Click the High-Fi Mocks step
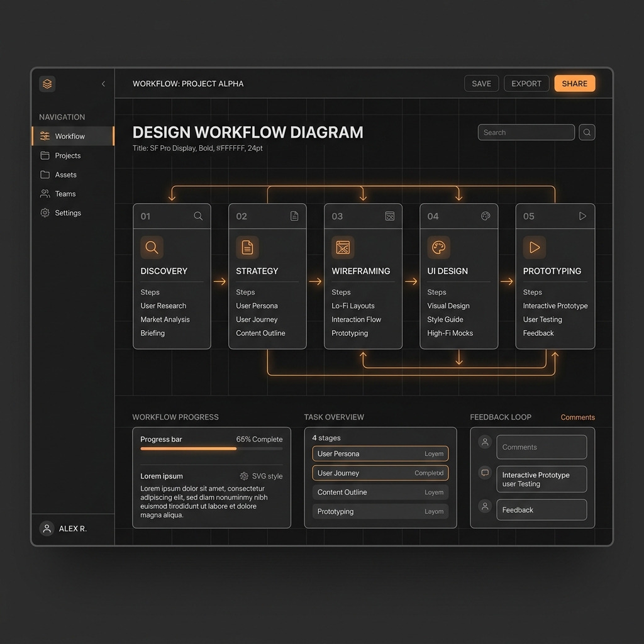This screenshot has width=644, height=644. (x=450, y=333)
